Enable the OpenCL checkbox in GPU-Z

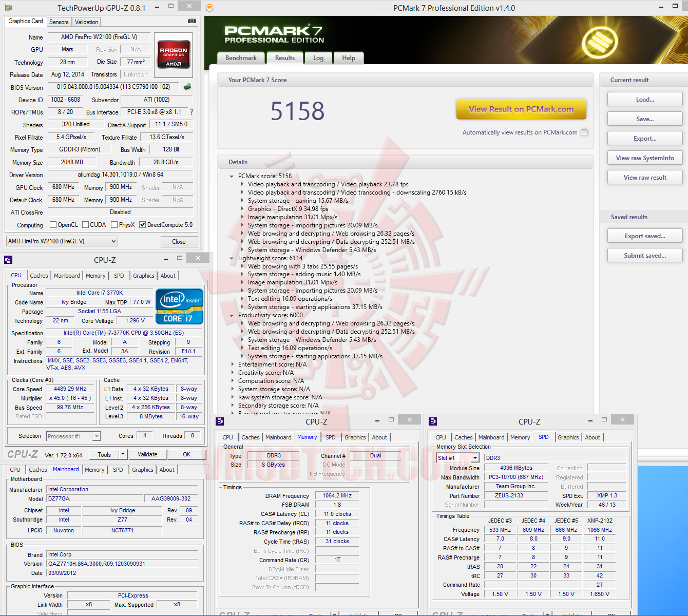pyautogui.click(x=53, y=224)
